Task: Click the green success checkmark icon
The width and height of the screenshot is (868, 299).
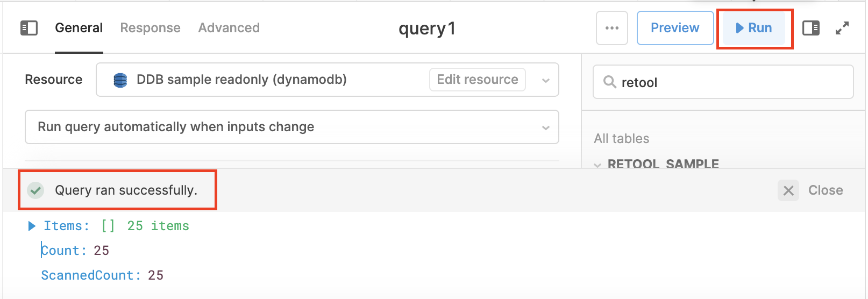Action: tap(36, 190)
